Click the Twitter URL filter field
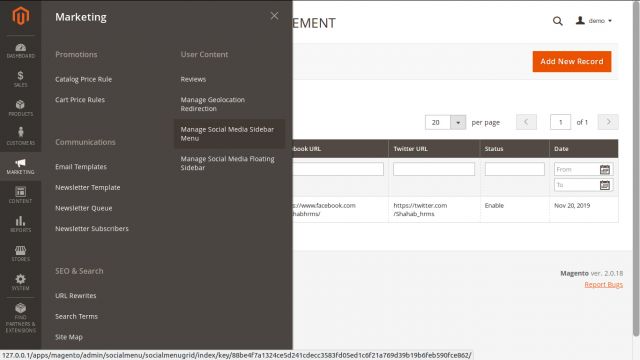Image resolution: width=640 pixels, height=360 pixels. pos(434,169)
